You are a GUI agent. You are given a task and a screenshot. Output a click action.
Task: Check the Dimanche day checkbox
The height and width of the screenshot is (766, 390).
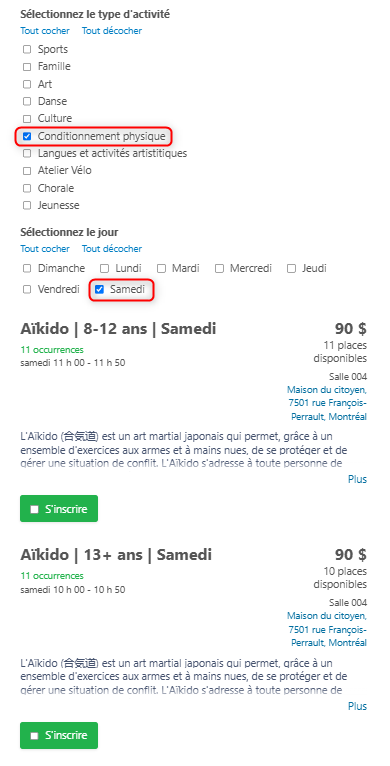point(27,268)
